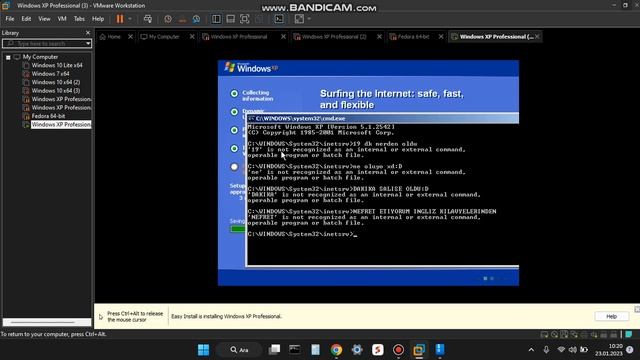Open Settings gear from the taskbar
Screen dimensions: 640x360
(357, 350)
